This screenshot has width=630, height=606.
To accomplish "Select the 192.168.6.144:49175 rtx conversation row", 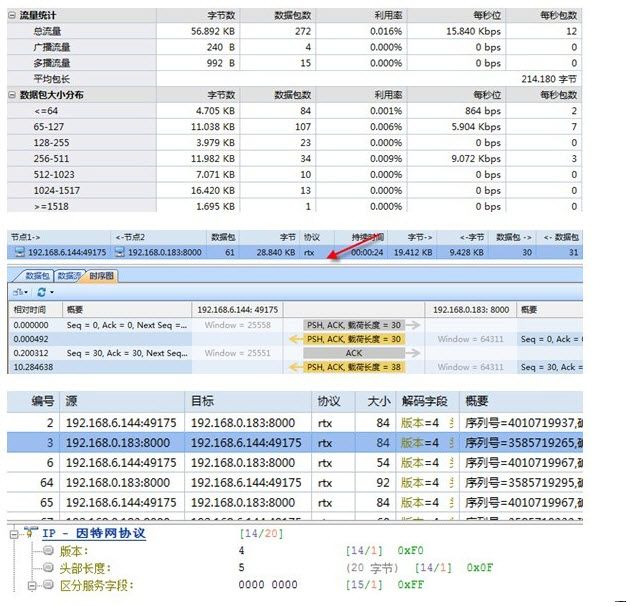I will pyautogui.click(x=295, y=252).
